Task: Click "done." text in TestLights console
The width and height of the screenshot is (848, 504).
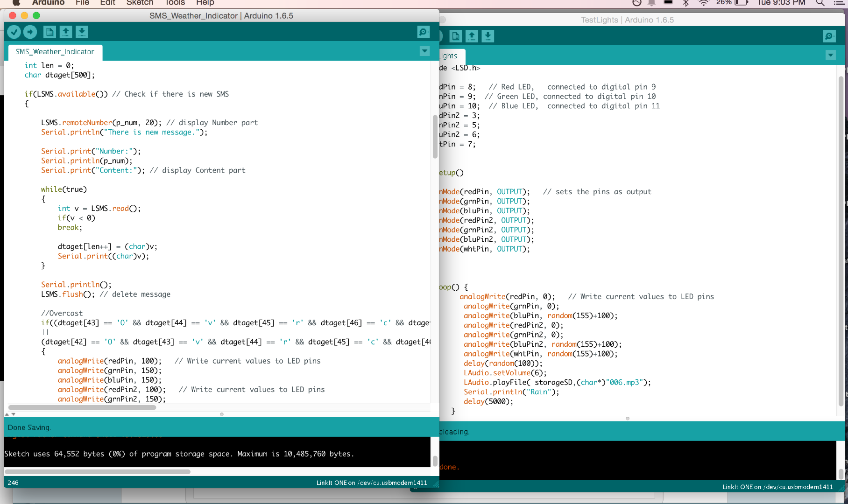Action: point(449,467)
